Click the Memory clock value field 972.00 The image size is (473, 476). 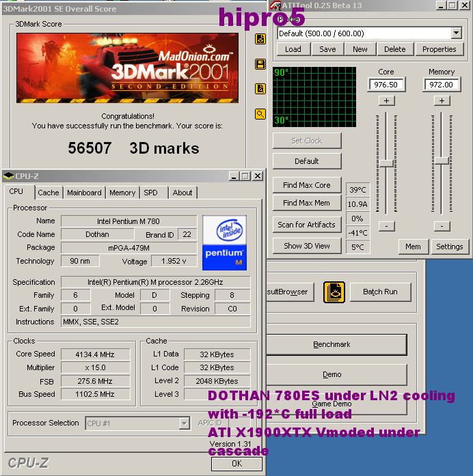442,85
